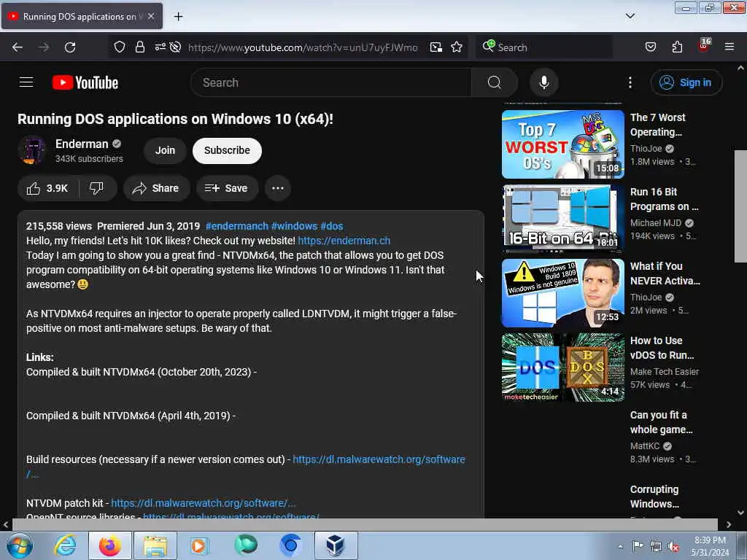Open 'What if You NEVER Activa...' title
Image resolution: width=747 pixels, height=560 pixels.
point(665,273)
